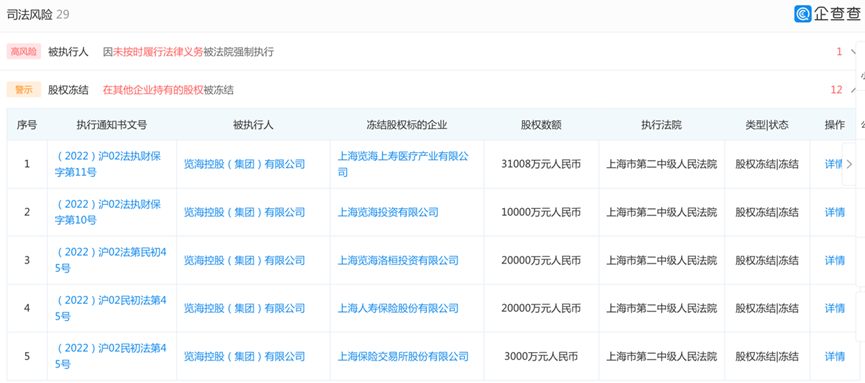View 详情 for row 4
Screen dimensions: 865x383
(x=835, y=308)
